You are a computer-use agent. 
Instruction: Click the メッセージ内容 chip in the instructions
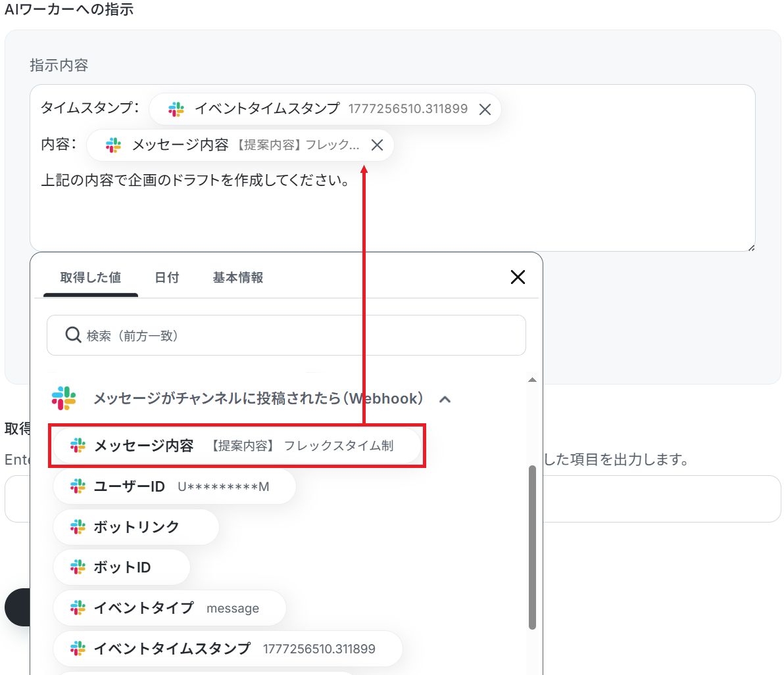pos(240,145)
